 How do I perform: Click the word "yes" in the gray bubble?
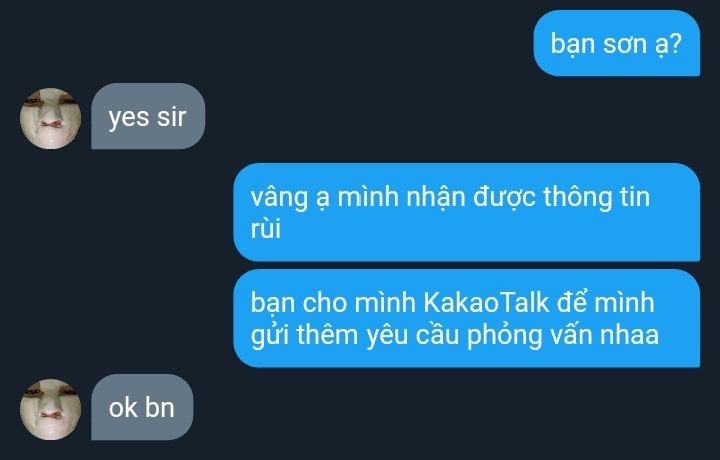(x=128, y=118)
